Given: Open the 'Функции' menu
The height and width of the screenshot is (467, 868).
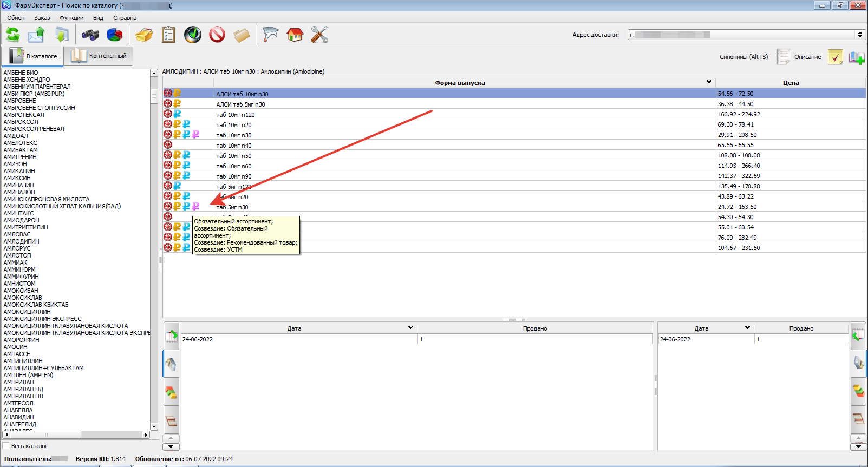Looking at the screenshot, I should tap(71, 18).
